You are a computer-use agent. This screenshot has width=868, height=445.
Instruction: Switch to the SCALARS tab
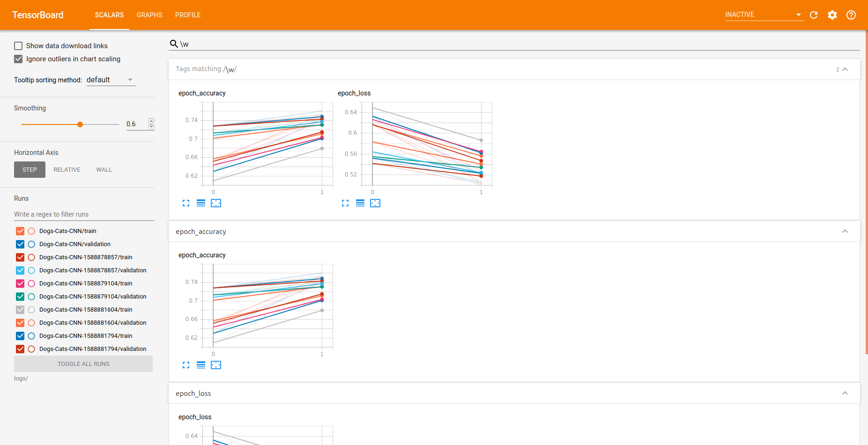(109, 15)
